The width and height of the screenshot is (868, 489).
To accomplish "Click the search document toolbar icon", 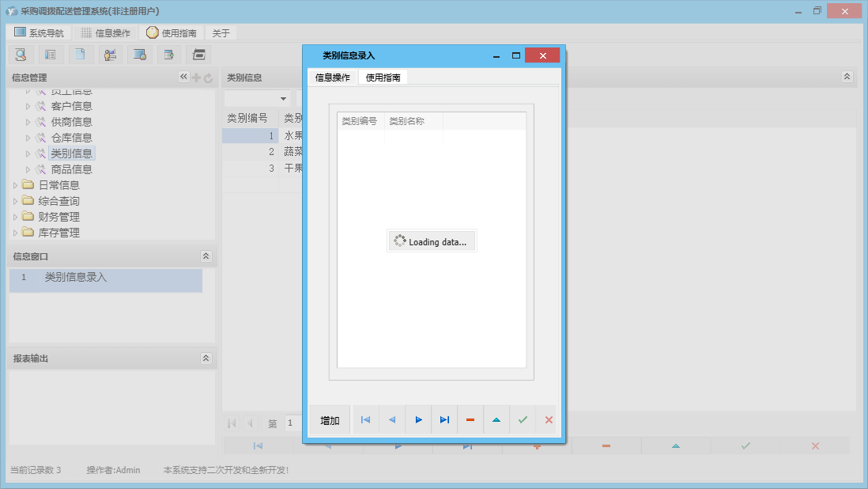I will click(x=21, y=55).
